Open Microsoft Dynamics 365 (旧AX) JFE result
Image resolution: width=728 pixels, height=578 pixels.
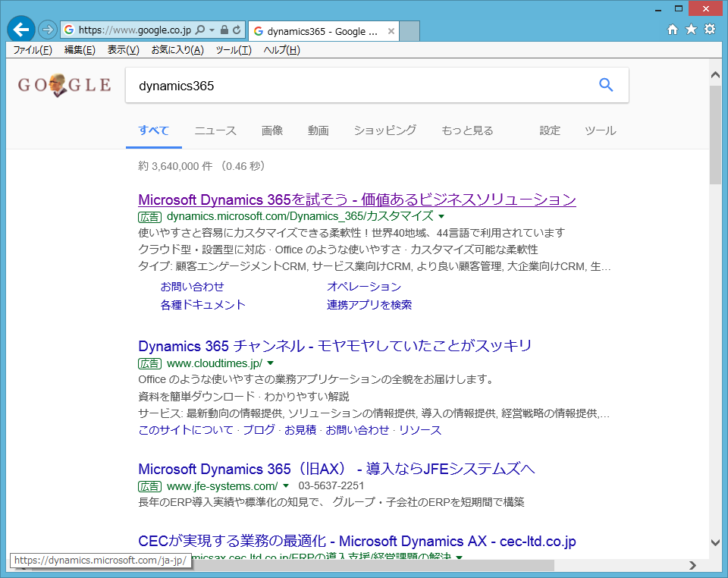(x=336, y=469)
